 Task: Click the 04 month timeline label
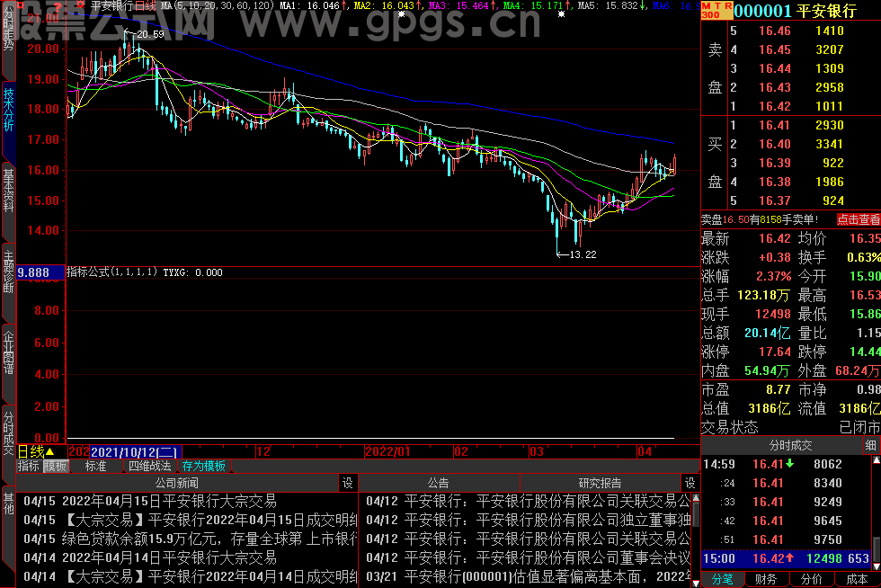click(645, 451)
